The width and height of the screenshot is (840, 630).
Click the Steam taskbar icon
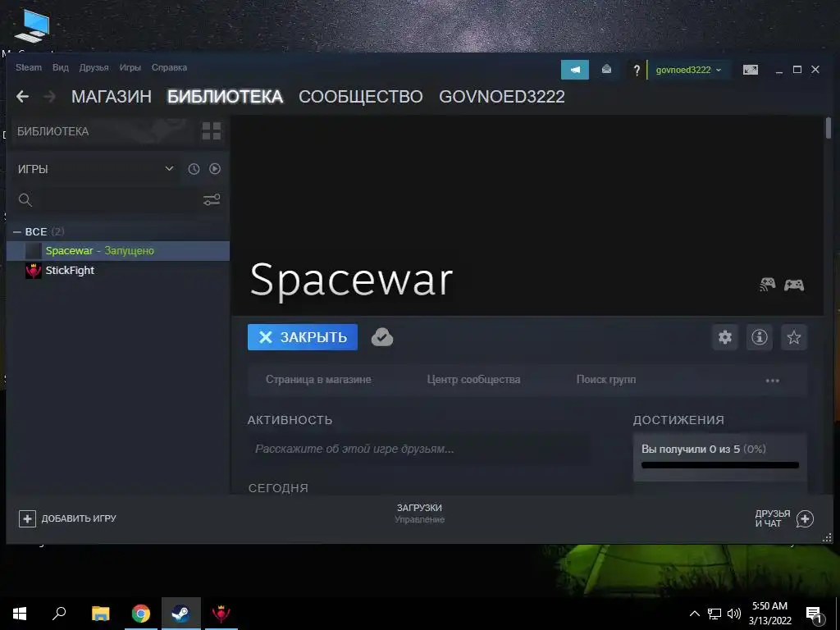(x=181, y=614)
